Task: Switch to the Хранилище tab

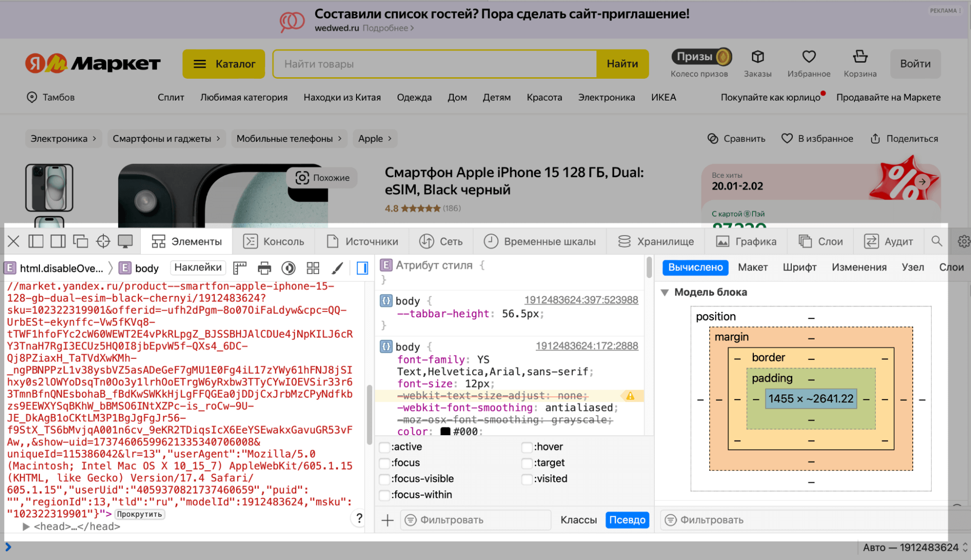Action: tap(656, 241)
